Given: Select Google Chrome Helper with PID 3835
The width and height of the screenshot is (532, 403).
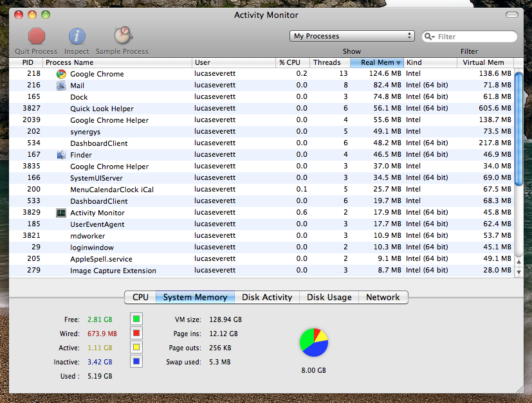Looking at the screenshot, I should [262, 166].
